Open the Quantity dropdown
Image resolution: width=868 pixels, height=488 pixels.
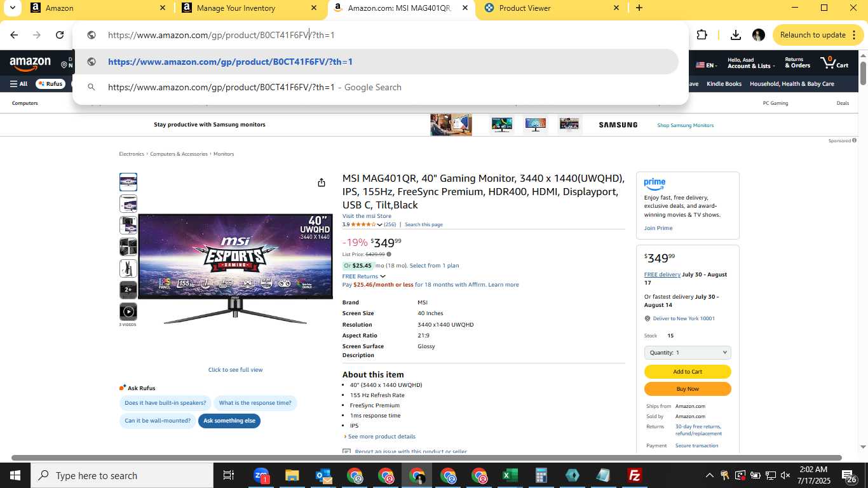[688, 352]
